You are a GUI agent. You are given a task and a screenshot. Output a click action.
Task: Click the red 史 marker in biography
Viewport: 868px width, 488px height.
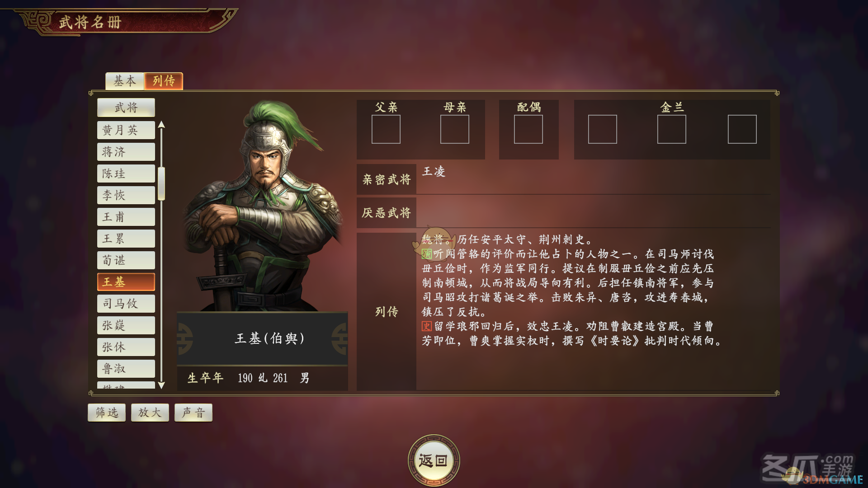tap(427, 326)
